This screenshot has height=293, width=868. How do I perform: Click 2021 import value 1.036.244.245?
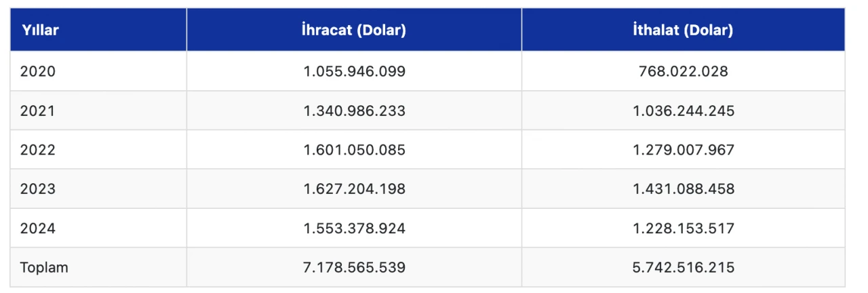point(683,111)
